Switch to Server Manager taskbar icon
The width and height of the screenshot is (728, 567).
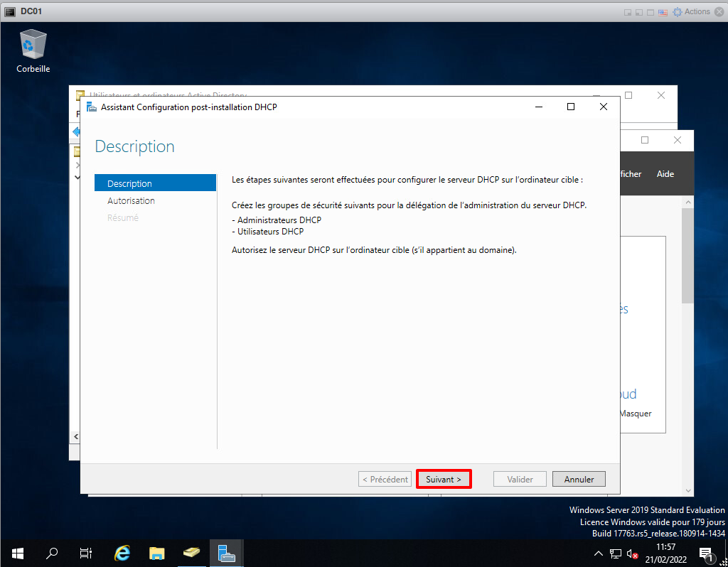pyautogui.click(x=227, y=553)
